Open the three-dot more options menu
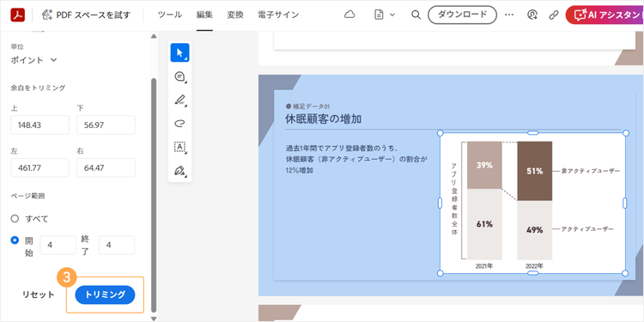Screen dimensions: 644x322 pos(509,15)
